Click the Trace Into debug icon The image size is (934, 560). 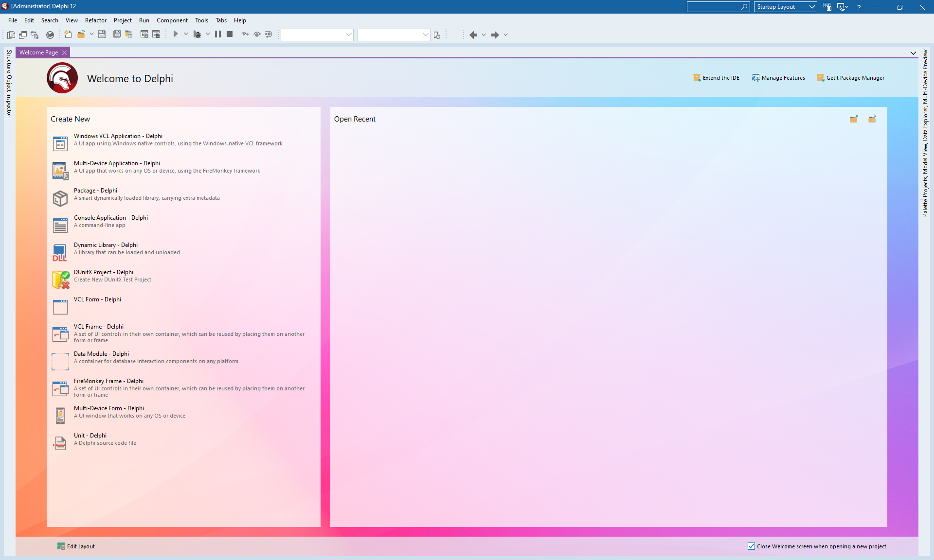[245, 35]
